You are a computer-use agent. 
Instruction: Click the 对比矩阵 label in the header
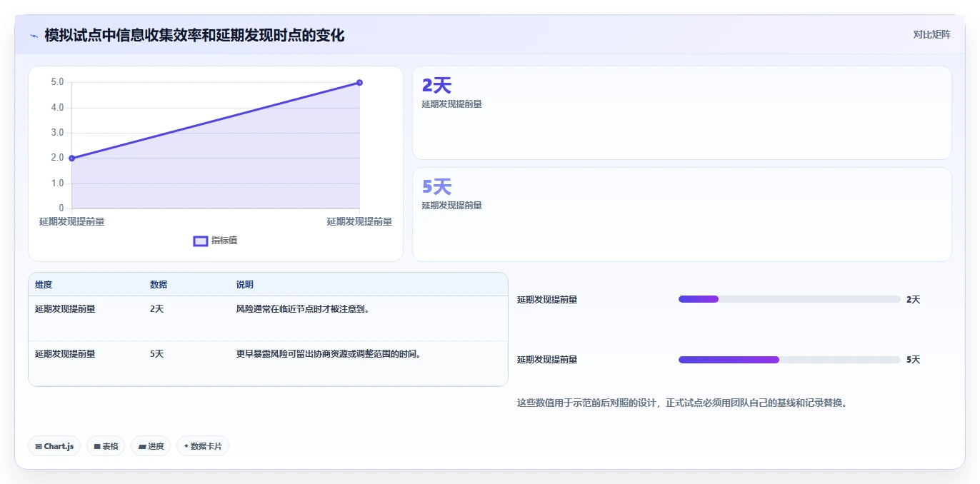[x=931, y=34]
